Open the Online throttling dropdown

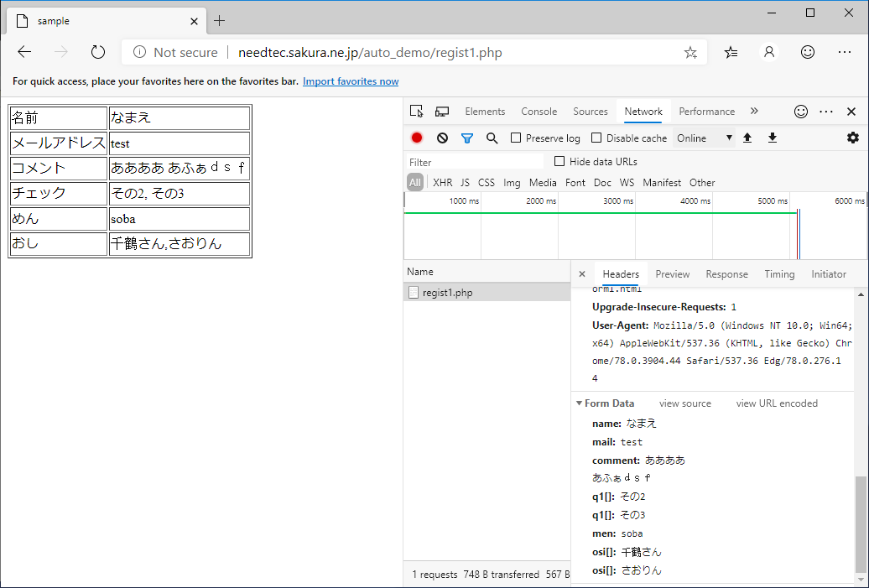tap(705, 138)
